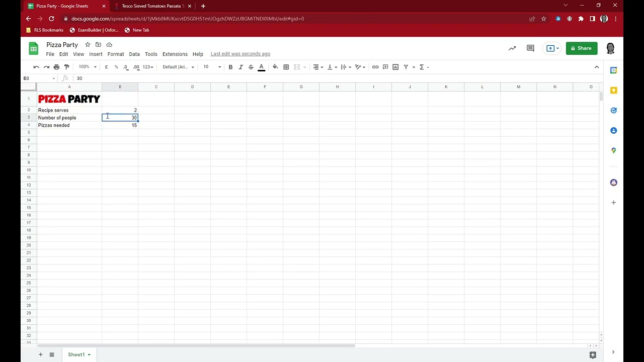Click the Create a filter funnel icon
This screenshot has width=644, height=362.
(406, 67)
